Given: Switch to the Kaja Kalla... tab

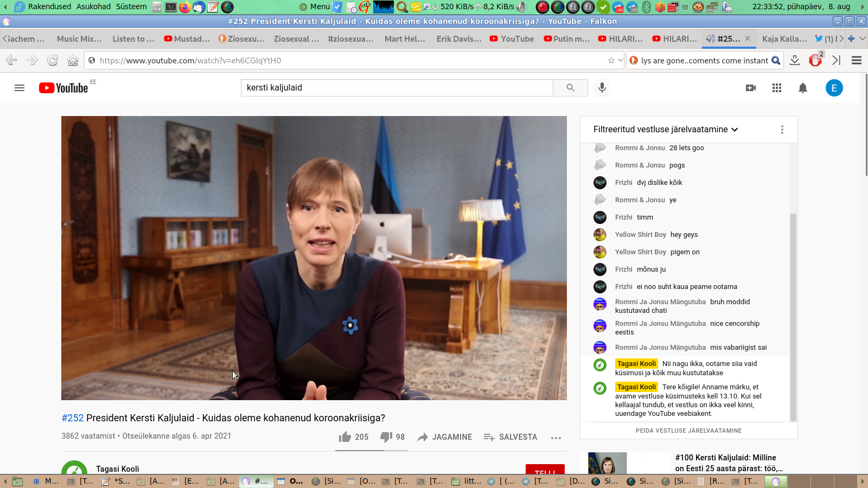Looking at the screenshot, I should point(784,39).
